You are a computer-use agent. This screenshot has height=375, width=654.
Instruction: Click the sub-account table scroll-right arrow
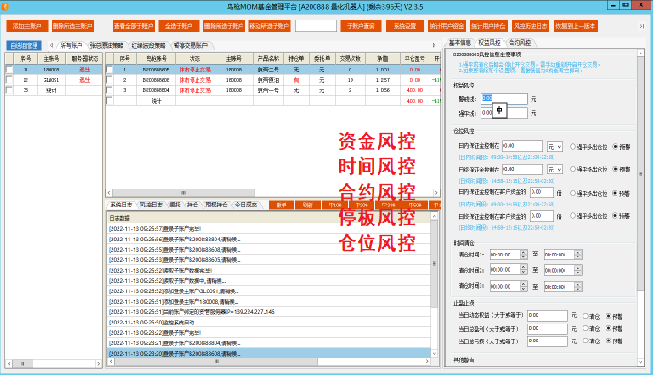tap(436, 193)
